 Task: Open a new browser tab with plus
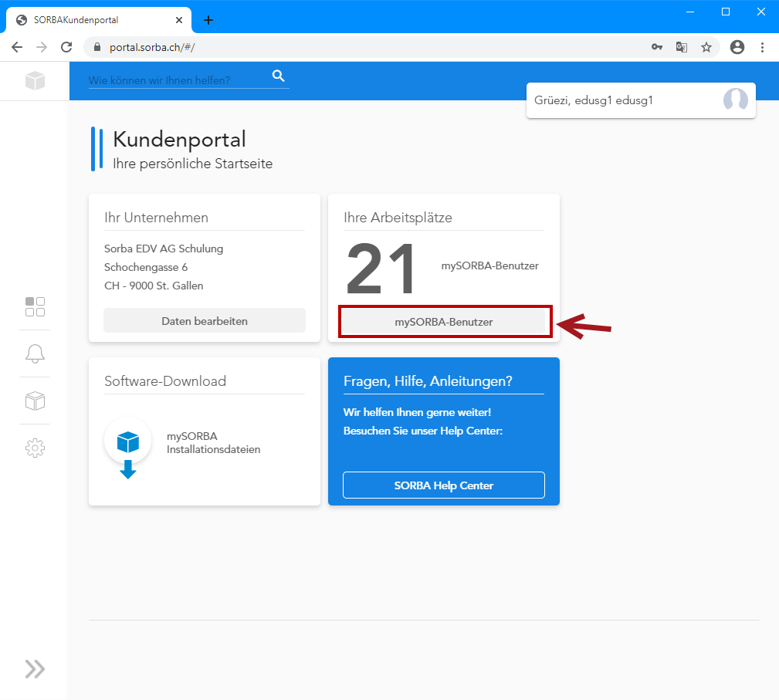(208, 20)
